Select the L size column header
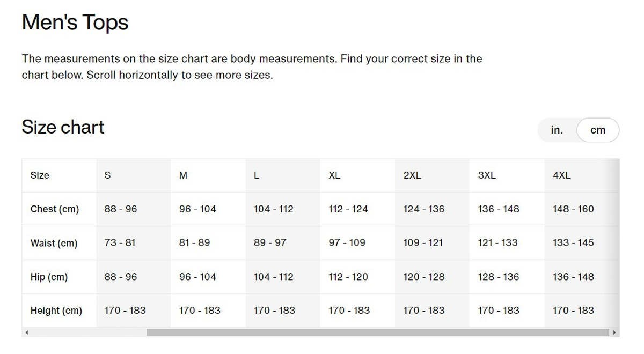 (257, 175)
